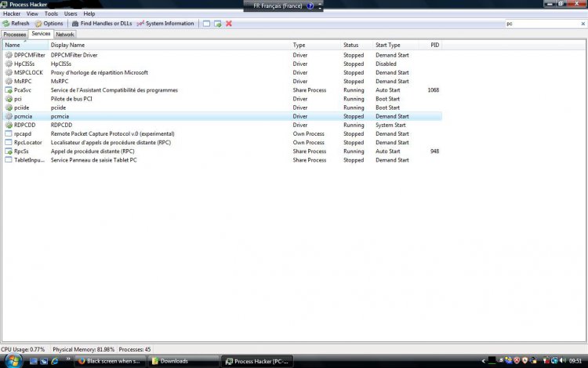Viewport: 588px width, 368px height.
Task: Clear the search box with its X
Action: coord(583,24)
